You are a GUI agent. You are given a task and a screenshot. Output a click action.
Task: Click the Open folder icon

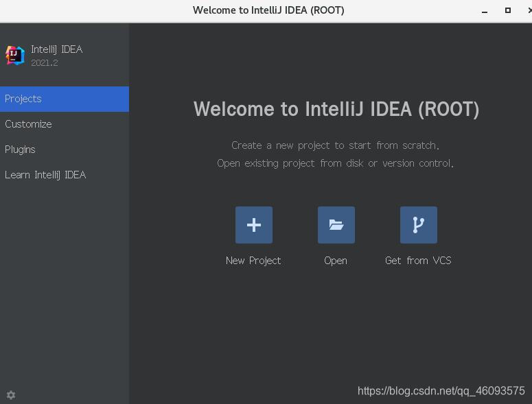pyautogui.click(x=336, y=225)
